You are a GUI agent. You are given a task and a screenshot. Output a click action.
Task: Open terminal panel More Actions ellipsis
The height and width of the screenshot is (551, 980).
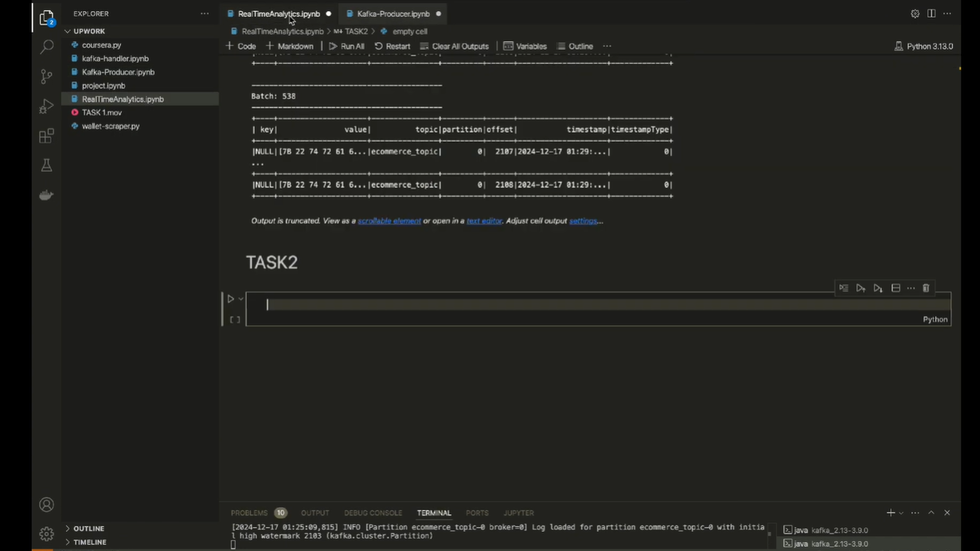(916, 513)
